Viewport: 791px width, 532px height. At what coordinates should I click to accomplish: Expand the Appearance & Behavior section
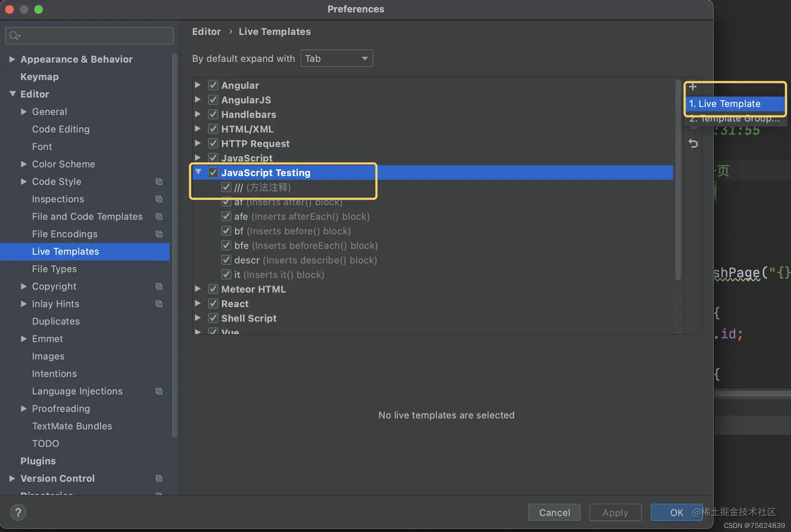point(12,59)
